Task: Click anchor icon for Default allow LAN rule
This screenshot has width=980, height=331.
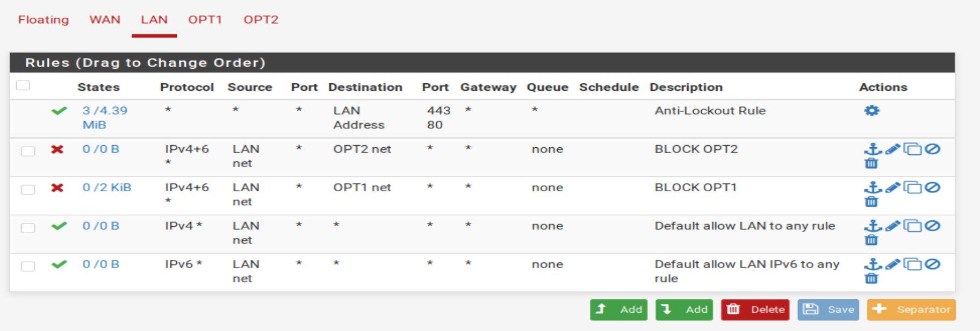Action: (873, 226)
